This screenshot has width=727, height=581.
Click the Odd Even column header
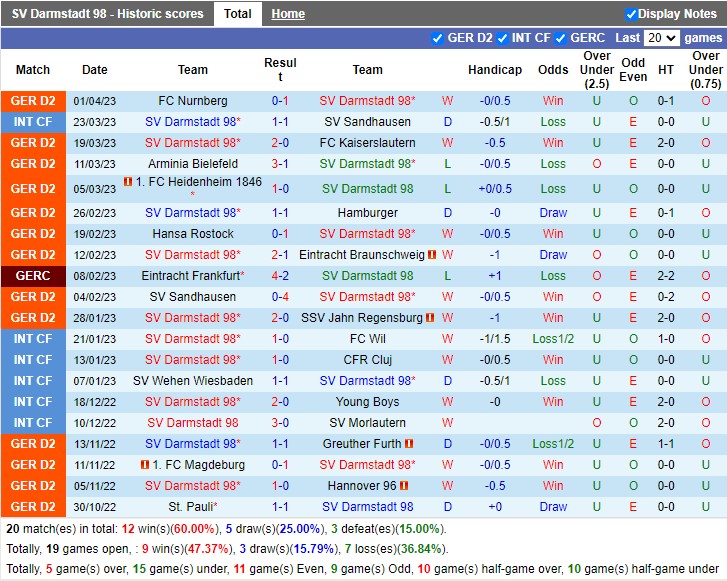pyautogui.click(x=633, y=70)
